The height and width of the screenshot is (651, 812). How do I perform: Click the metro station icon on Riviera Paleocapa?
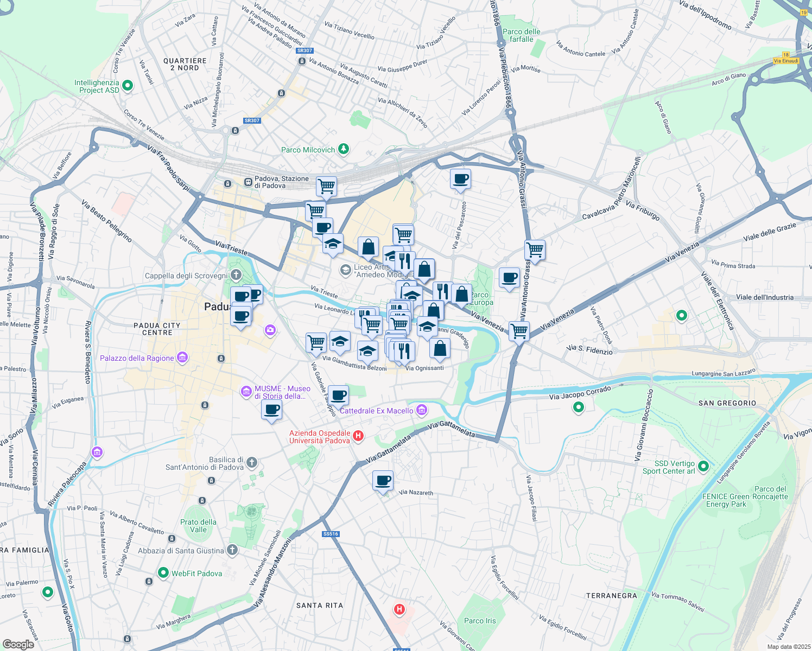pyautogui.click(x=97, y=452)
